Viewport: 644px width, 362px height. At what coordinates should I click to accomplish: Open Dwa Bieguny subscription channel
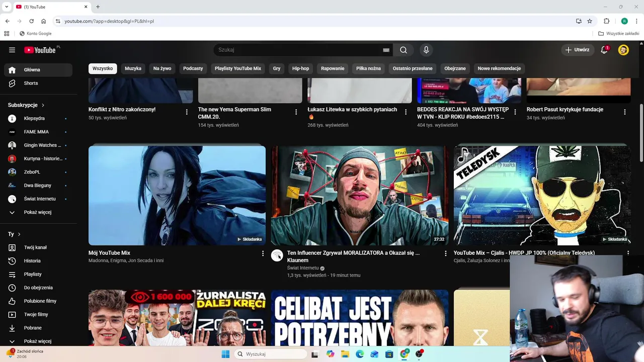38,186
